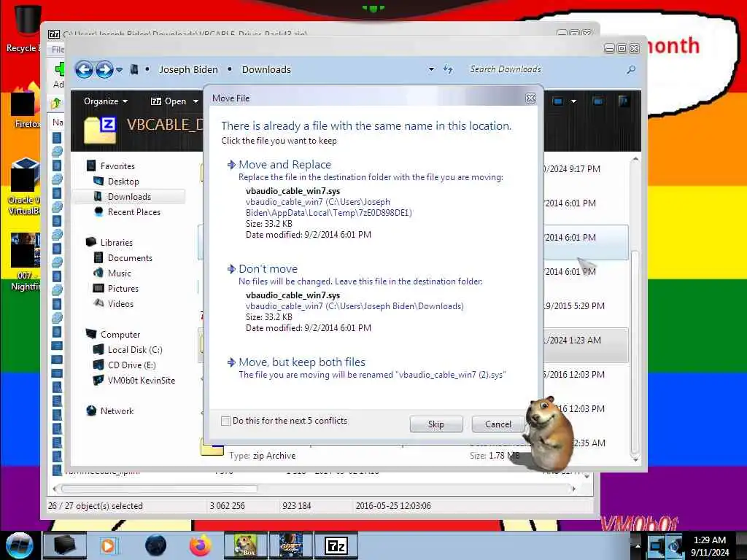Select Desktop in navigation pane
Screen dimensions: 747x560
click(123, 182)
